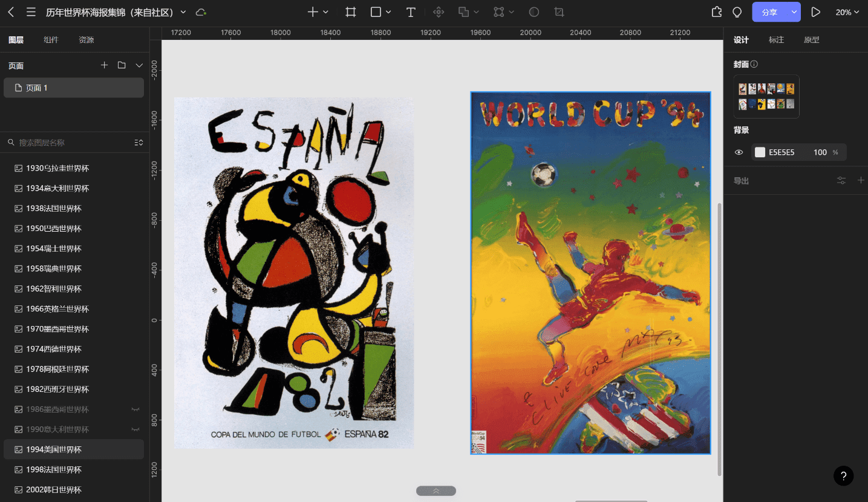Show the hidden 1990意大利世界杯 layer
The image size is (868, 502).
[135, 429]
